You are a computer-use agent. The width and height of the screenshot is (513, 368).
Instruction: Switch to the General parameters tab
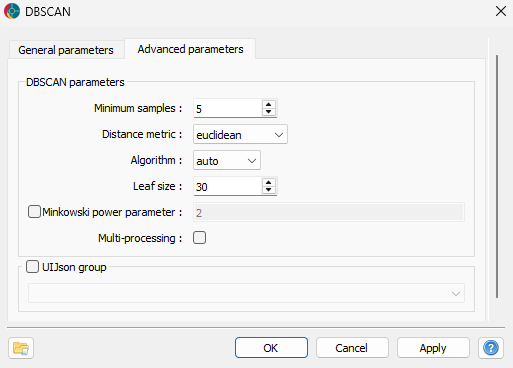coord(66,50)
